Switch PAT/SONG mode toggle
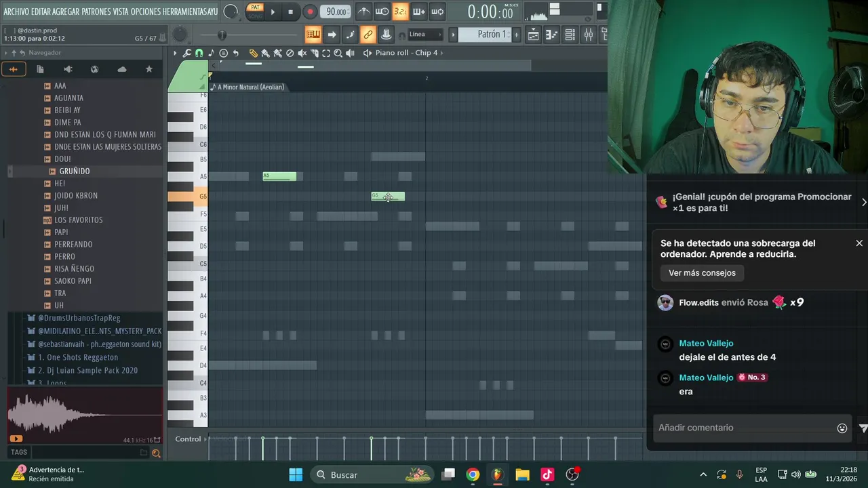The image size is (868, 488). [255, 12]
